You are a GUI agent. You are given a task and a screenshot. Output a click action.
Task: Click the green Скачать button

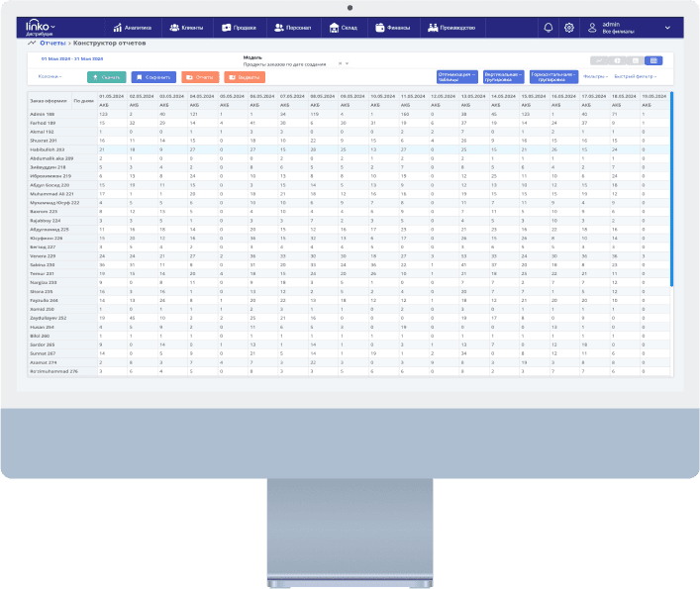point(107,76)
